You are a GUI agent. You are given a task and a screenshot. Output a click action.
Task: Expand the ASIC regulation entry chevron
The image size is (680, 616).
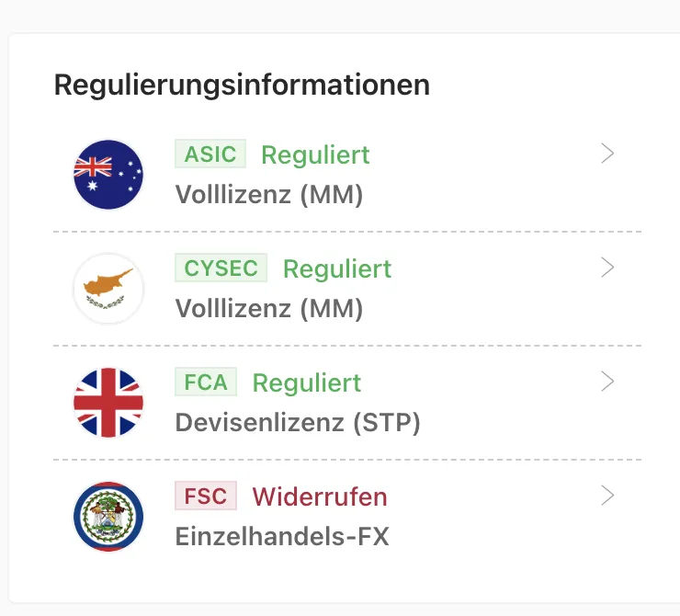607,154
